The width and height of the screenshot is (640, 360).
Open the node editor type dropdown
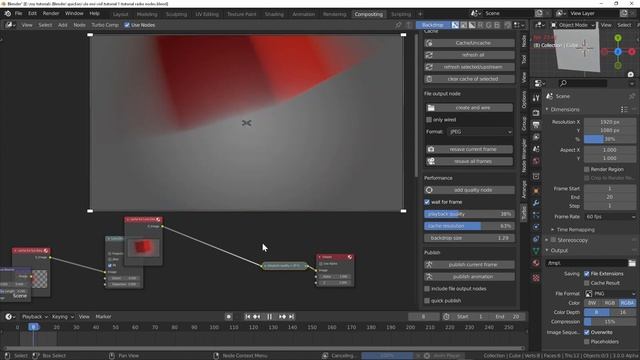(10, 25)
